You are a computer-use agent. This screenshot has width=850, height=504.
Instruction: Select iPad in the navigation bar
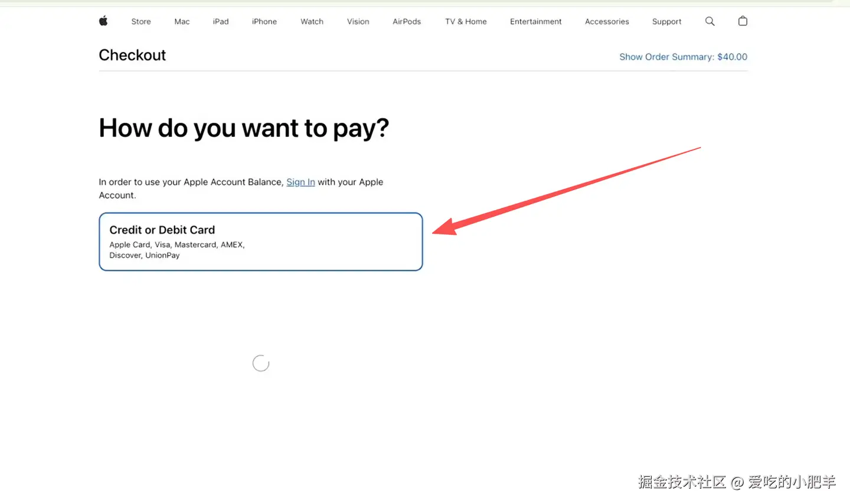pyautogui.click(x=221, y=21)
